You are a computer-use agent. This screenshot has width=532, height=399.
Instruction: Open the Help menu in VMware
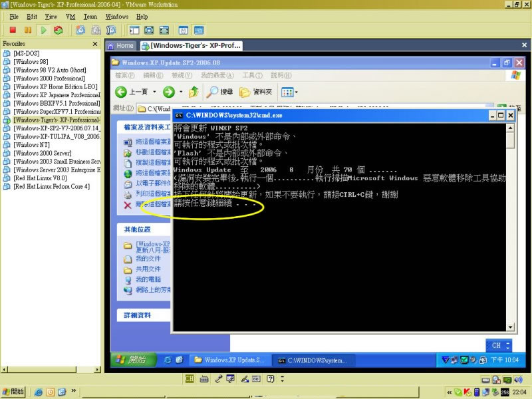[x=142, y=17]
